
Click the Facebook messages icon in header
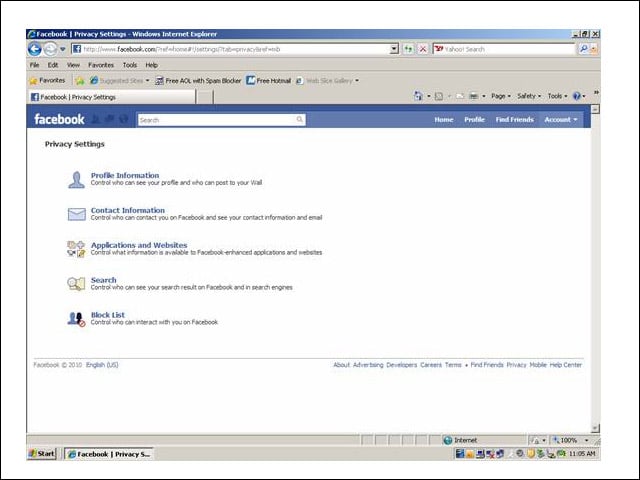point(109,119)
